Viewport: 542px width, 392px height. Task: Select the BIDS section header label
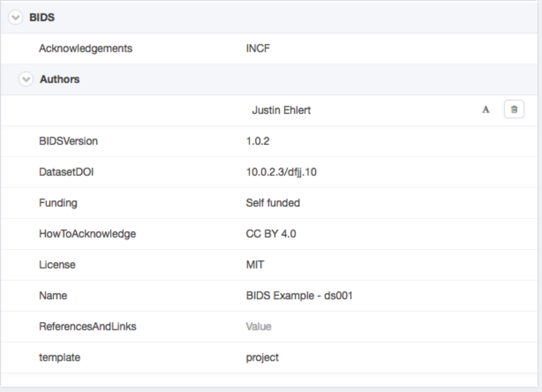tap(42, 18)
